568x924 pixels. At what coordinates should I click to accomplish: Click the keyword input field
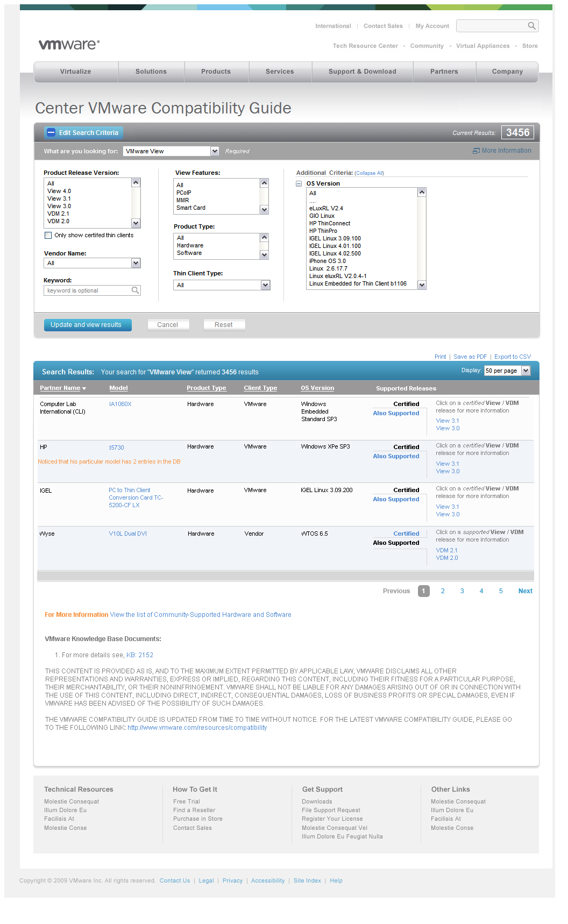(88, 290)
